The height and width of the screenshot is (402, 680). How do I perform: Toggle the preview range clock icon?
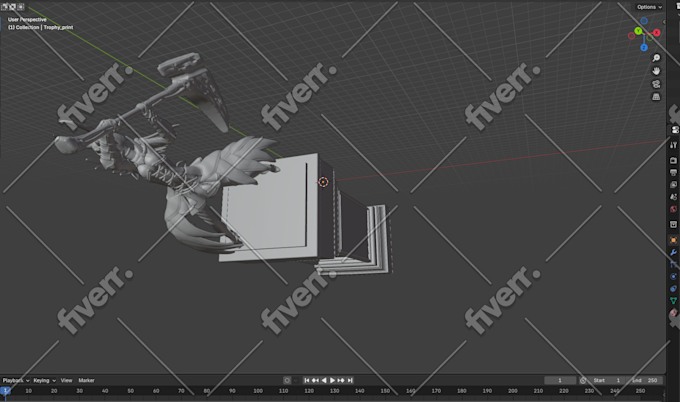583,380
